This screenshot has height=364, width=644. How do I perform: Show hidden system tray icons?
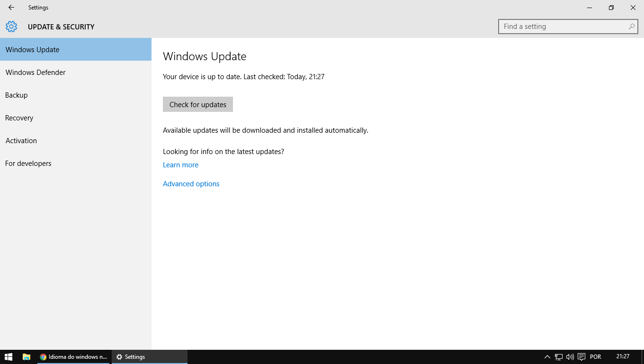pos(547,357)
